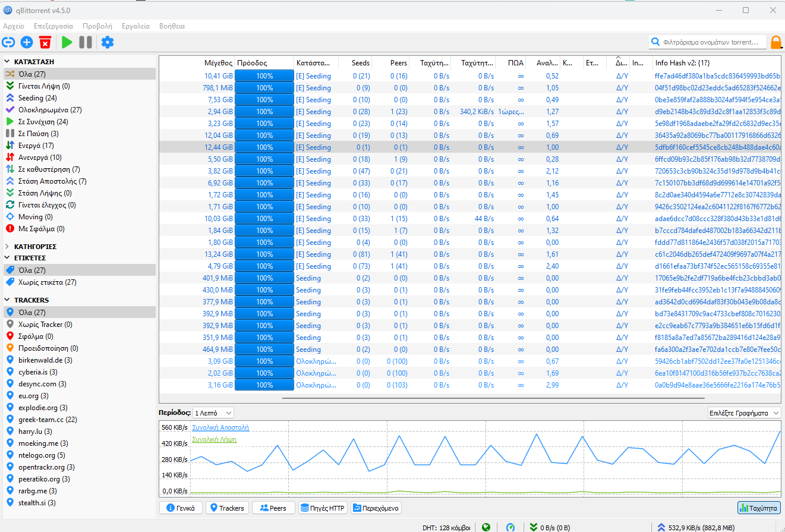Viewport: 785px width, 532px height.
Task: Click the orange lock icon
Action: pos(775,42)
